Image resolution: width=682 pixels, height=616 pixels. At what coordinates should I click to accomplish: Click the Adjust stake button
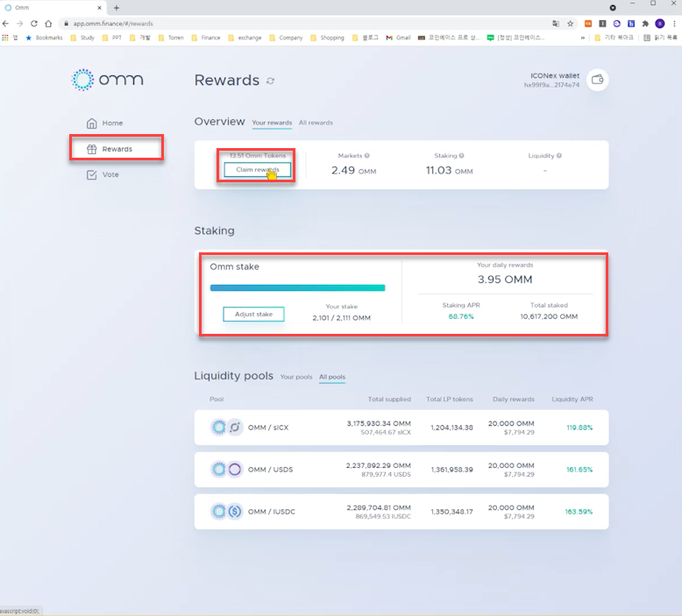click(x=253, y=314)
